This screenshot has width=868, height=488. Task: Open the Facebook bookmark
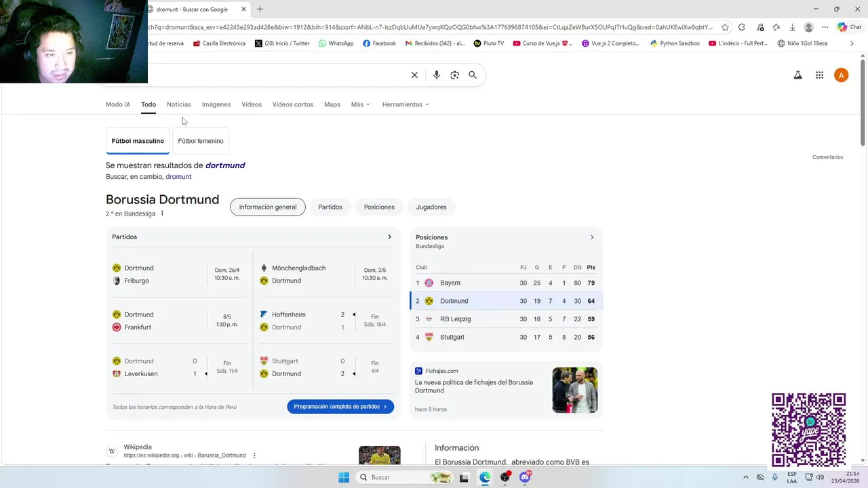(x=379, y=43)
